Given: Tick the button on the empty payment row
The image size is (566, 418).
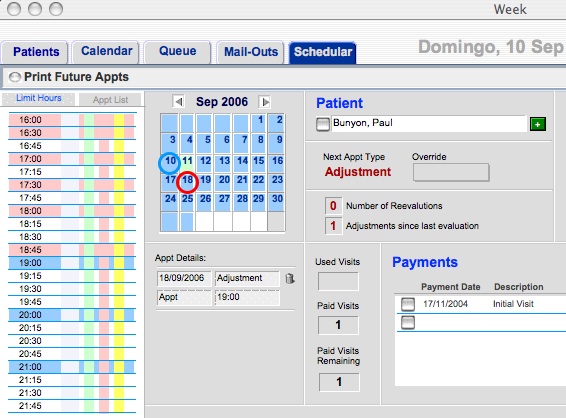Looking at the screenshot, I should 408,322.
